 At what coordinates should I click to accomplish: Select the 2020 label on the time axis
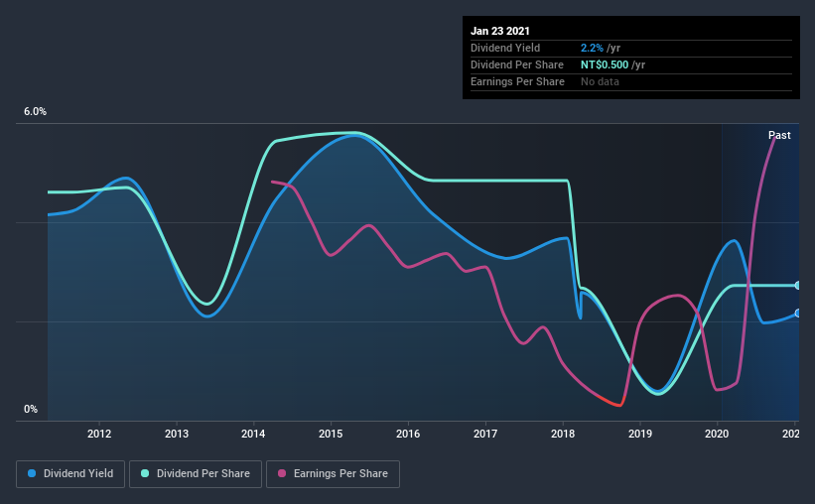[717, 434]
